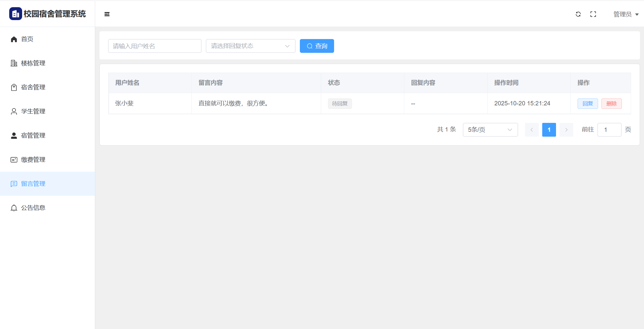The width and height of the screenshot is (644, 329).
Task: Click the sidebar collapse hamburger icon
Action: 107,14
